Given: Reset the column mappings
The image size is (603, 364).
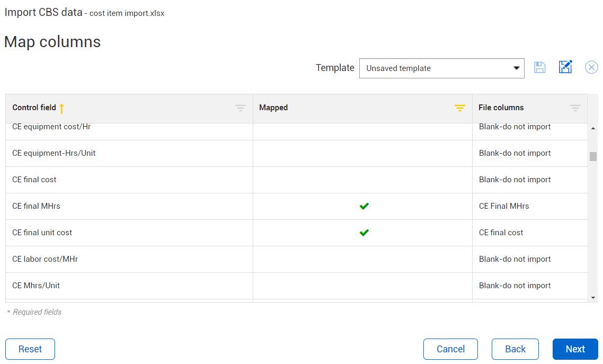Looking at the screenshot, I should pyautogui.click(x=30, y=349).
